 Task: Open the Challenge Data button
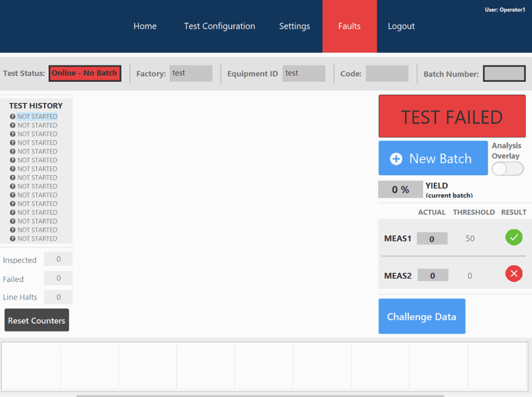pos(421,317)
